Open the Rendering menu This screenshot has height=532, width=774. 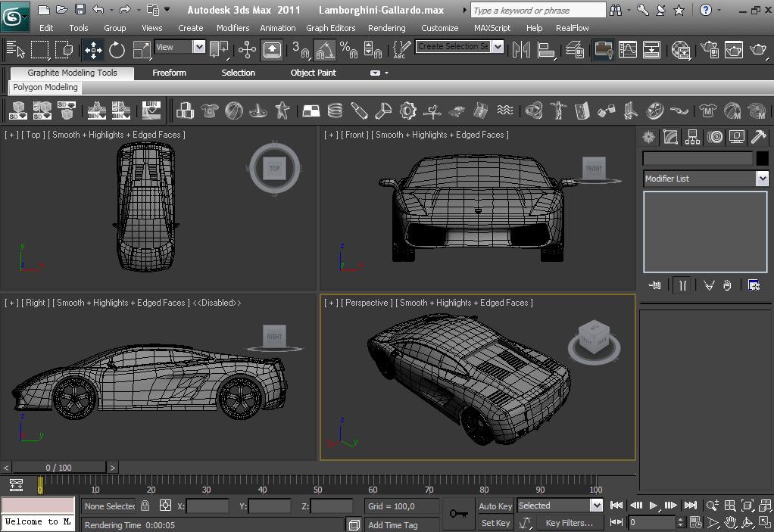point(386,28)
